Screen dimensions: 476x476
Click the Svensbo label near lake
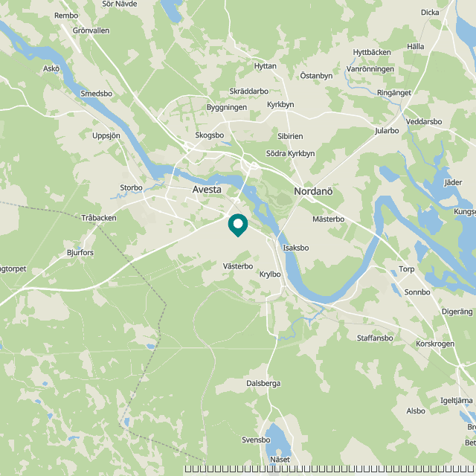click(256, 440)
